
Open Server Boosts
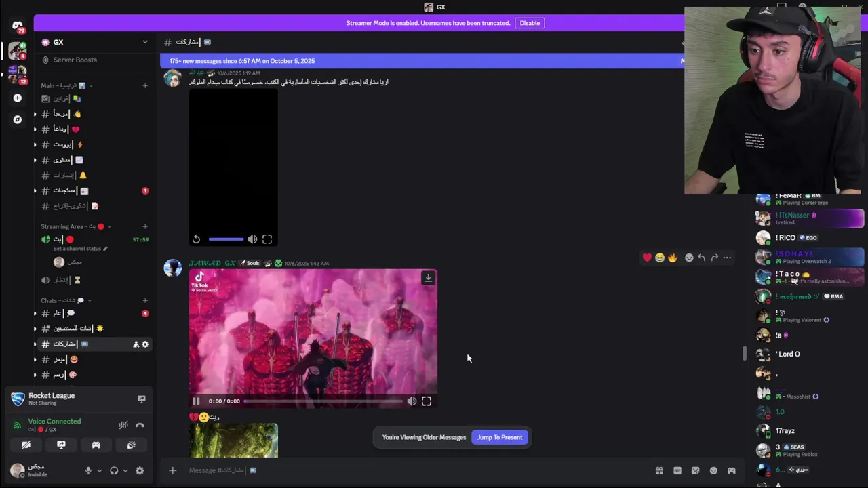click(75, 60)
